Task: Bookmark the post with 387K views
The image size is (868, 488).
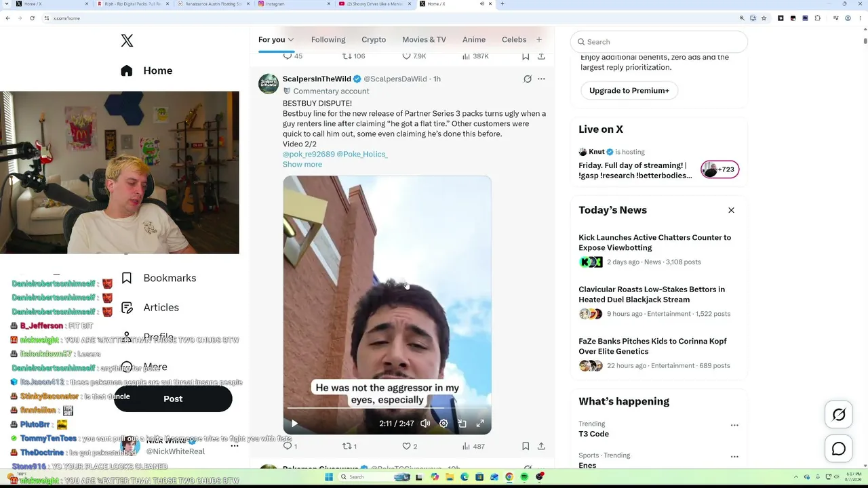Action: click(526, 56)
